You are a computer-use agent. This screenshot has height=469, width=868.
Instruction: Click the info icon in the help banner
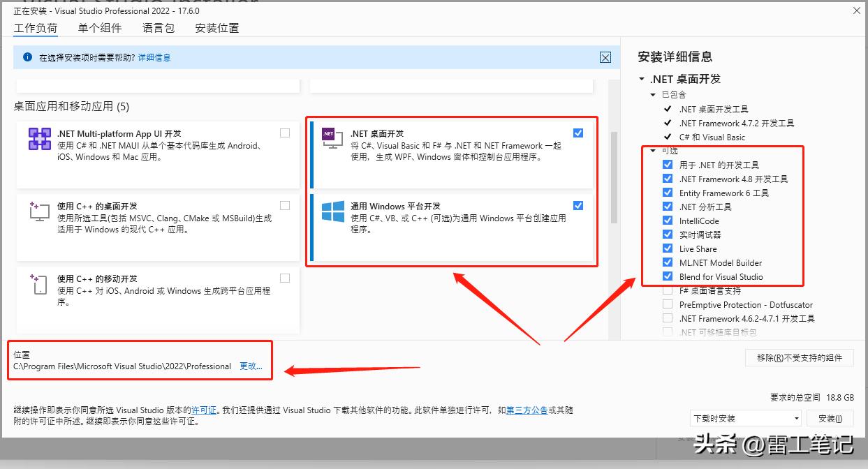[x=26, y=57]
